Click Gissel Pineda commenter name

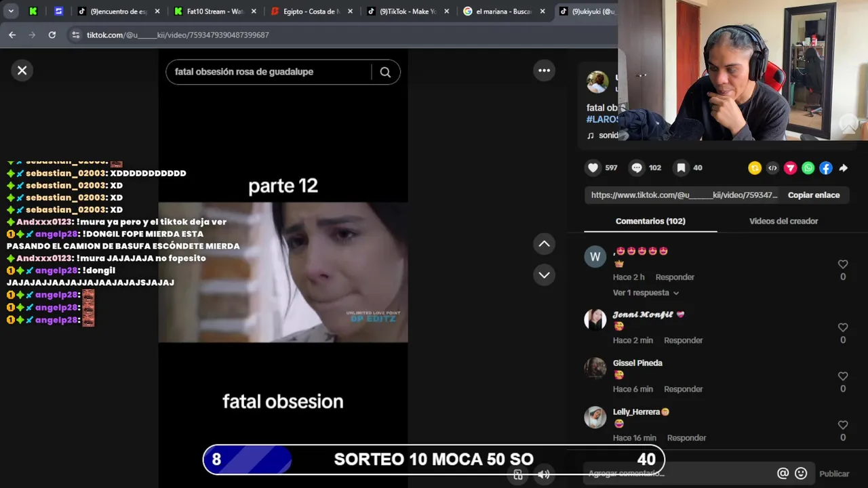tap(637, 363)
